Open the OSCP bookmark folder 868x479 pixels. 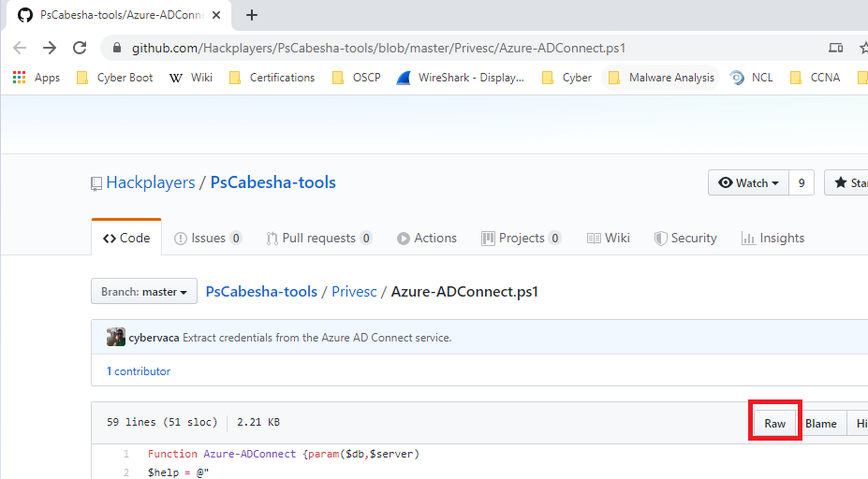(357, 78)
